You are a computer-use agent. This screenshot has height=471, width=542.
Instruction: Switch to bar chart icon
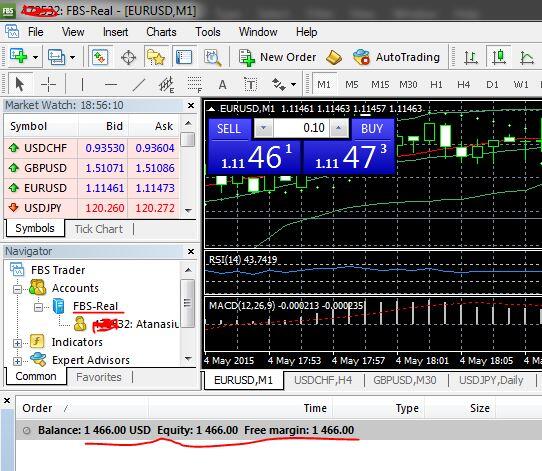471,57
